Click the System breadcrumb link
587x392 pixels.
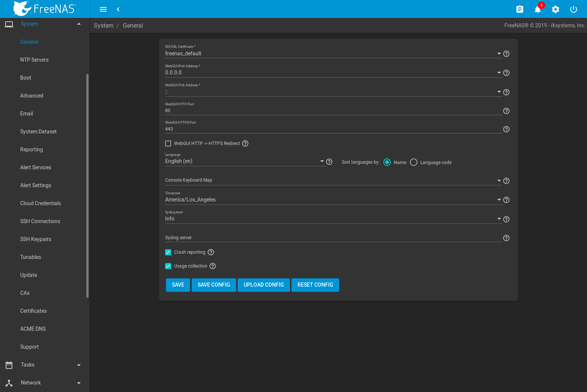(x=104, y=26)
